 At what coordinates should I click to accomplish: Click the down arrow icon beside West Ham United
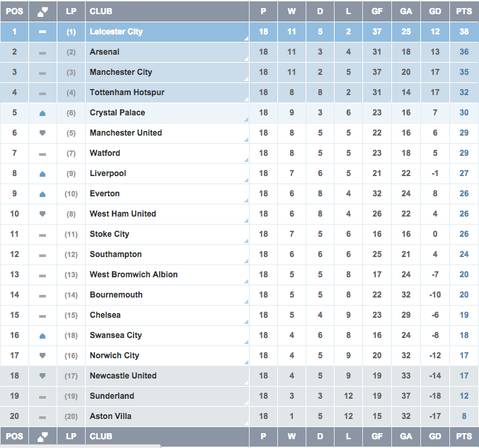[x=43, y=214]
